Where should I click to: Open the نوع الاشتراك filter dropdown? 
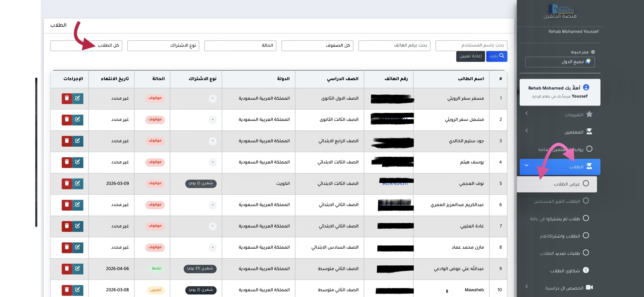163,46
